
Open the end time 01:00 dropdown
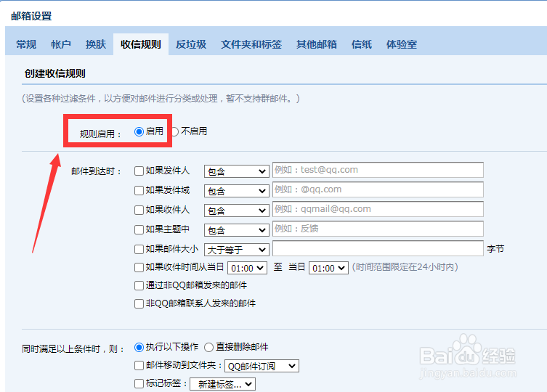click(x=328, y=268)
